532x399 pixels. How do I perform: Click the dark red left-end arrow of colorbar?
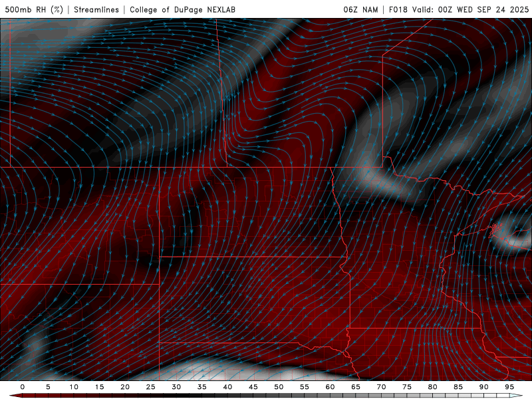[x=15, y=396]
